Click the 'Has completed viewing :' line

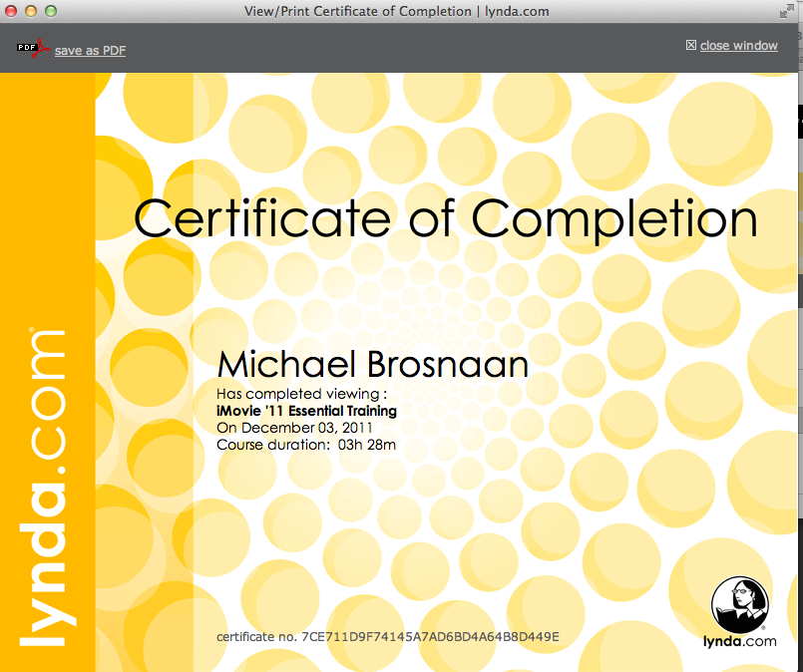point(301,394)
